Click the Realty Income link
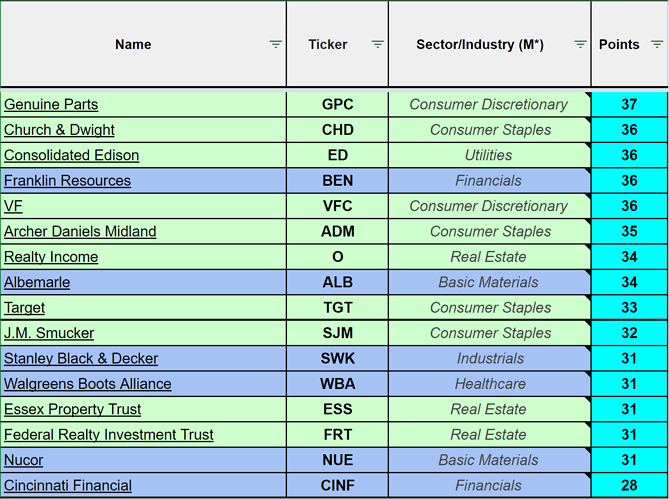The width and height of the screenshot is (669, 499). [x=51, y=257]
